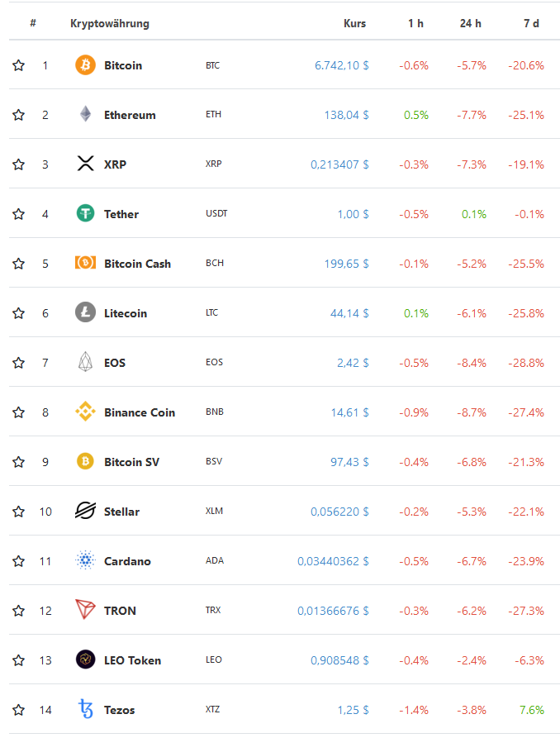Sort by 24 h change column
The width and height of the screenshot is (560, 738).
(x=471, y=23)
